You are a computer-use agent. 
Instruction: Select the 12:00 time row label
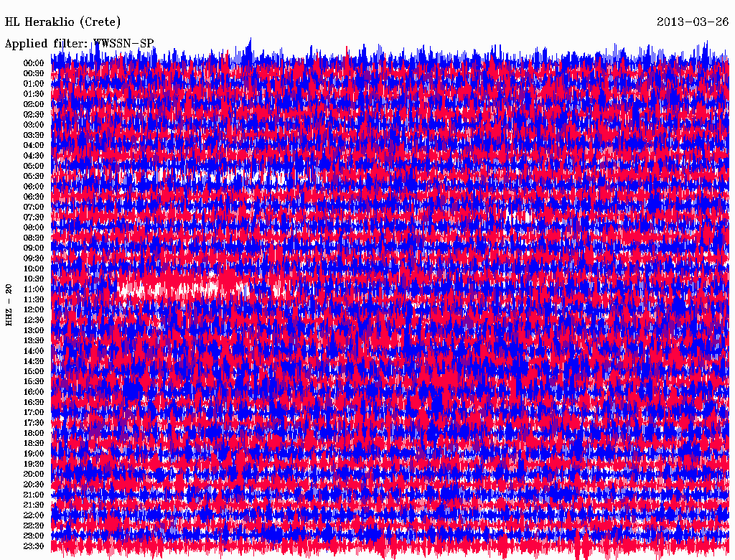34,310
